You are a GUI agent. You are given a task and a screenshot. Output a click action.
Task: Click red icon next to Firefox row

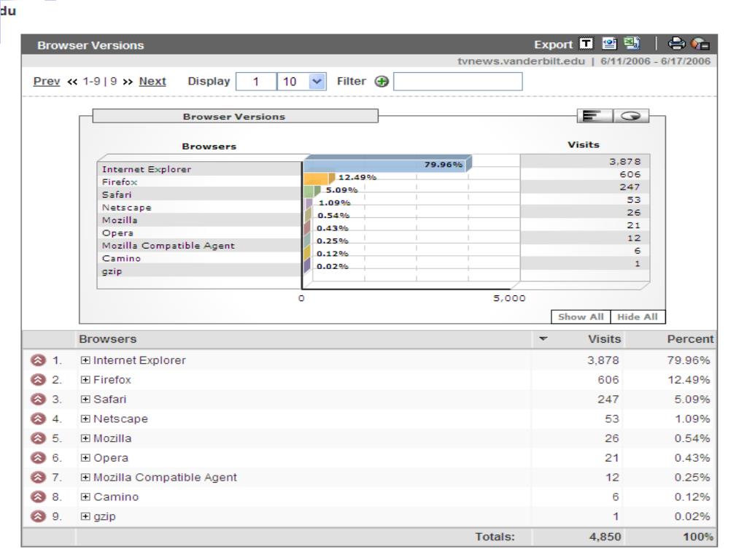coord(38,380)
